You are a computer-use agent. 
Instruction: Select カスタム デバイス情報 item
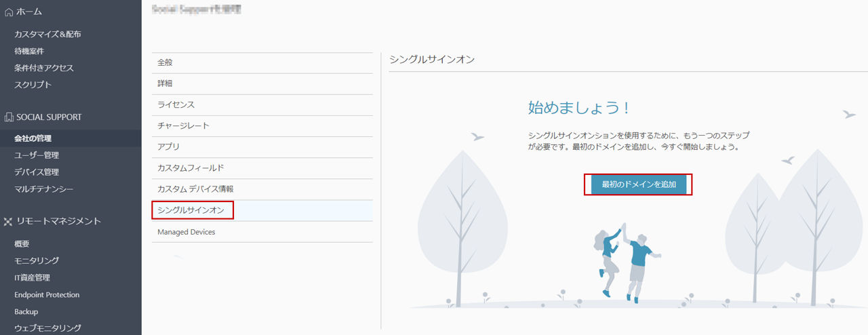pos(262,189)
